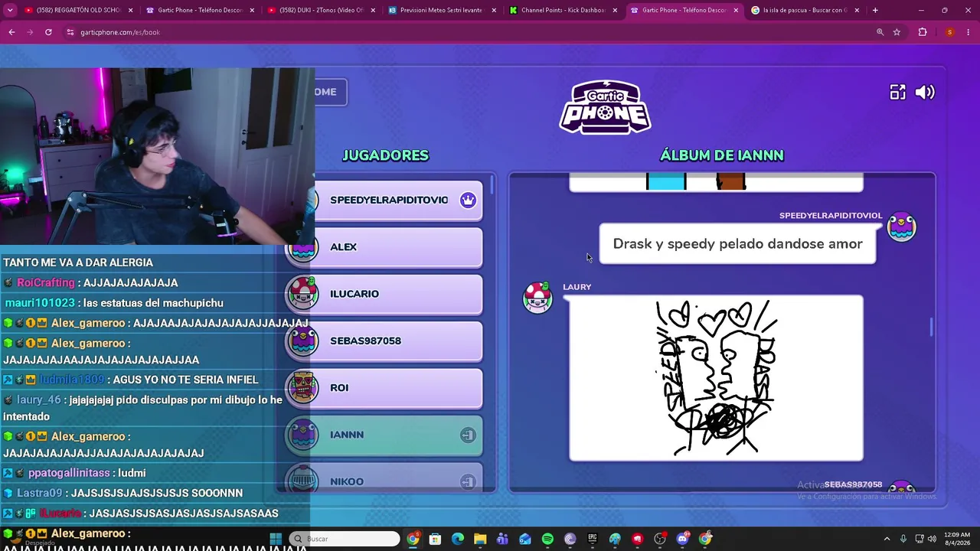Click the album scrollbar thumb
The height and width of the screenshot is (551, 980).
931,327
